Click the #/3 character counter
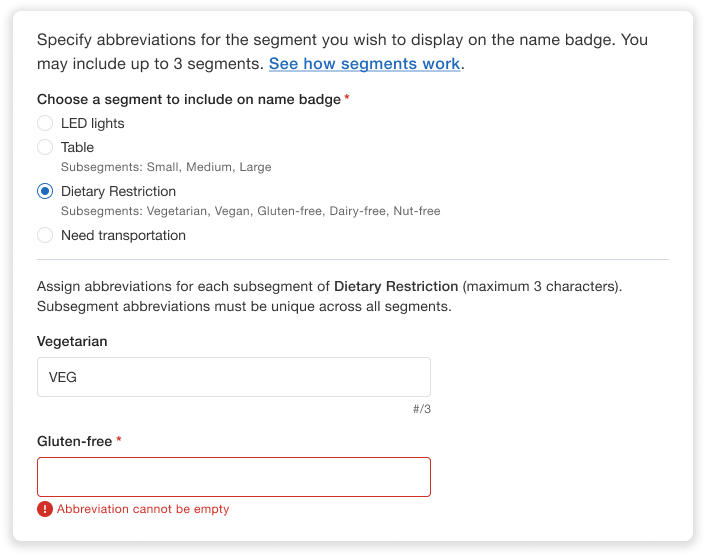The width and height of the screenshot is (706, 556). [x=421, y=409]
